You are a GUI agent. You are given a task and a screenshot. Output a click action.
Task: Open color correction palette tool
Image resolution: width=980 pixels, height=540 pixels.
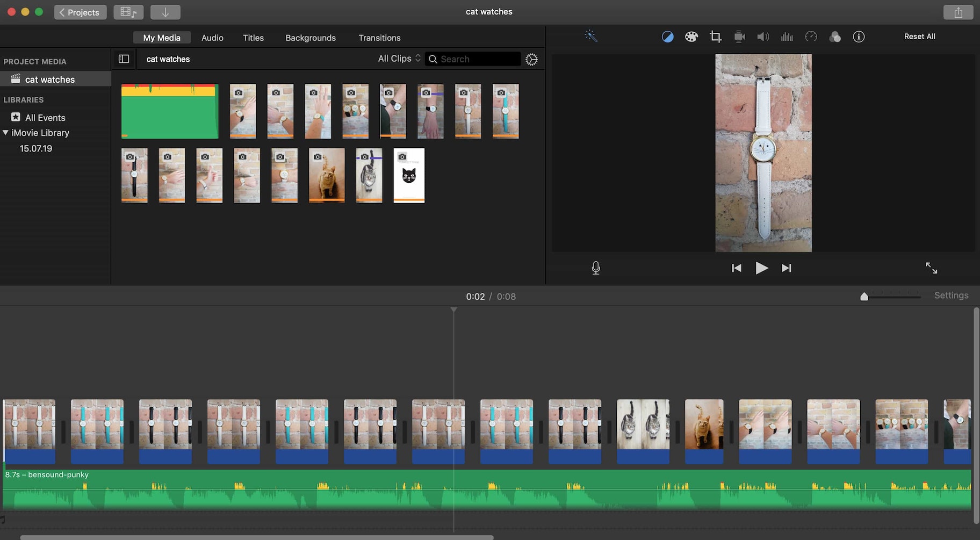click(x=691, y=37)
